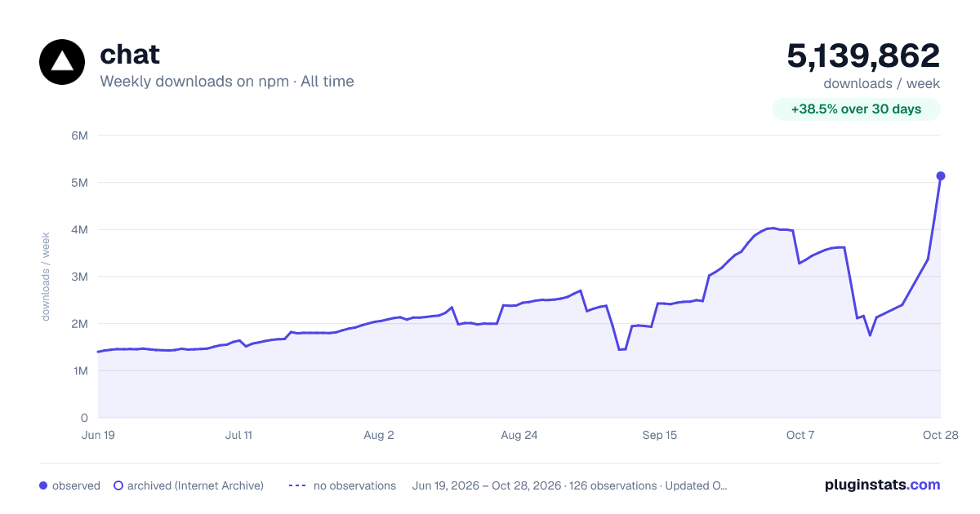
Task: Click the "+38.5% over 30 days" badge
Action: point(857,109)
